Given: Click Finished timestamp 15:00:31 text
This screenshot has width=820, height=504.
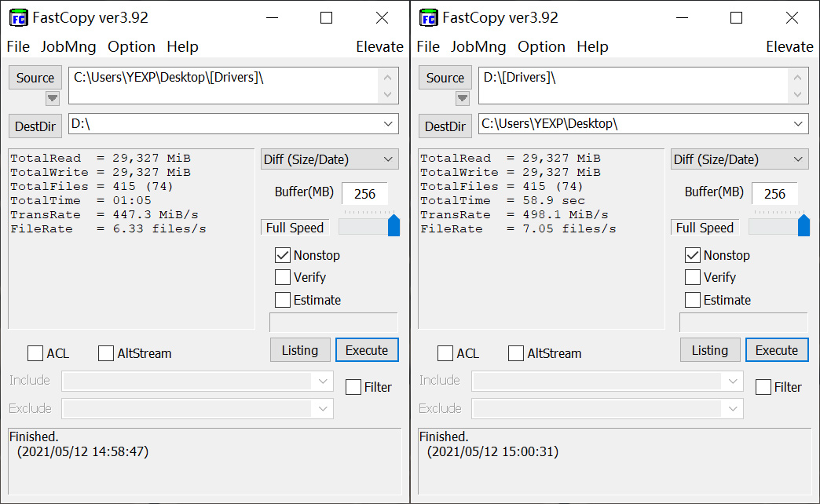Looking at the screenshot, I should coord(492,451).
